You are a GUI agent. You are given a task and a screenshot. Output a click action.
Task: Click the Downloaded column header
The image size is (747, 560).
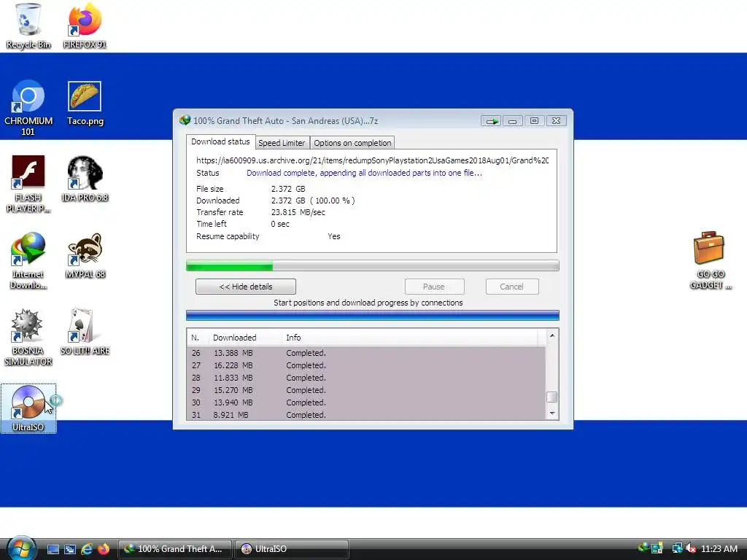click(245, 338)
